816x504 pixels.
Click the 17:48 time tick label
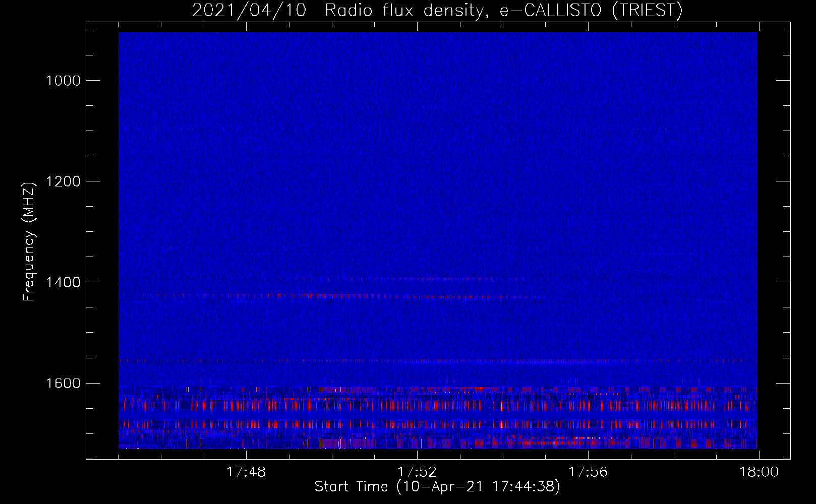click(246, 472)
